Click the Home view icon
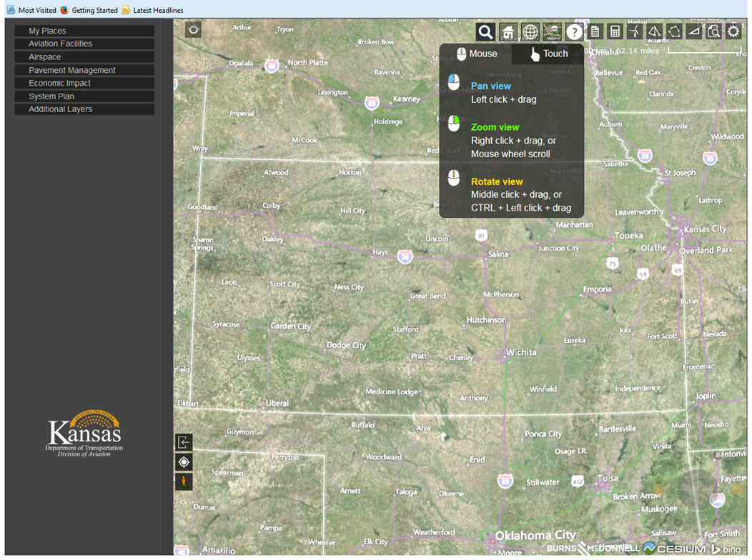Image resolution: width=752 pixels, height=560 pixels. (x=508, y=31)
